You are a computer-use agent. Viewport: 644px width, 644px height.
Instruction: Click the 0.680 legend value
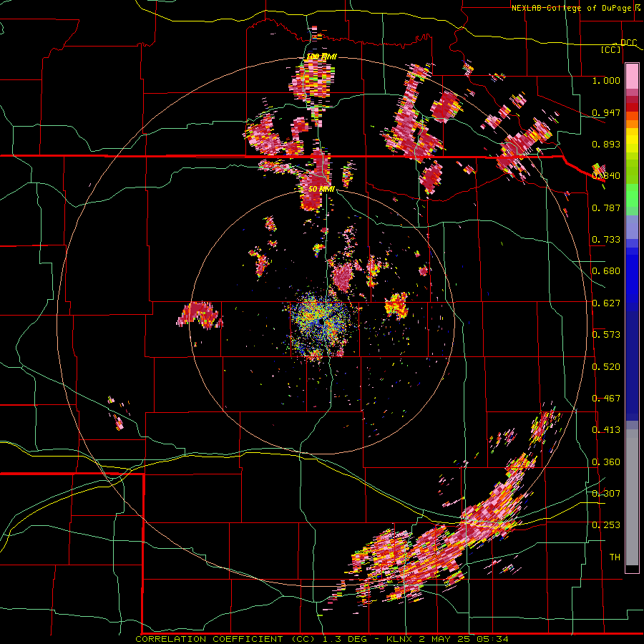click(x=606, y=271)
